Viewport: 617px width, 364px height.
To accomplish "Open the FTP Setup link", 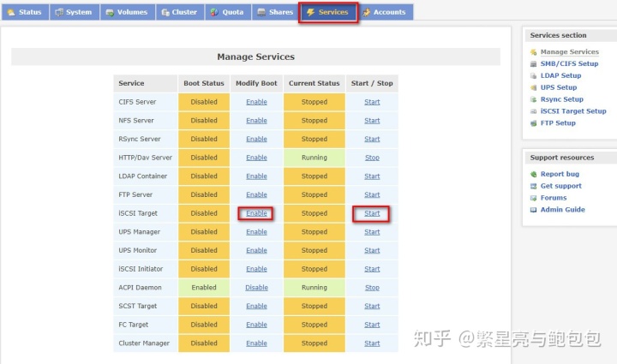I will click(x=558, y=123).
